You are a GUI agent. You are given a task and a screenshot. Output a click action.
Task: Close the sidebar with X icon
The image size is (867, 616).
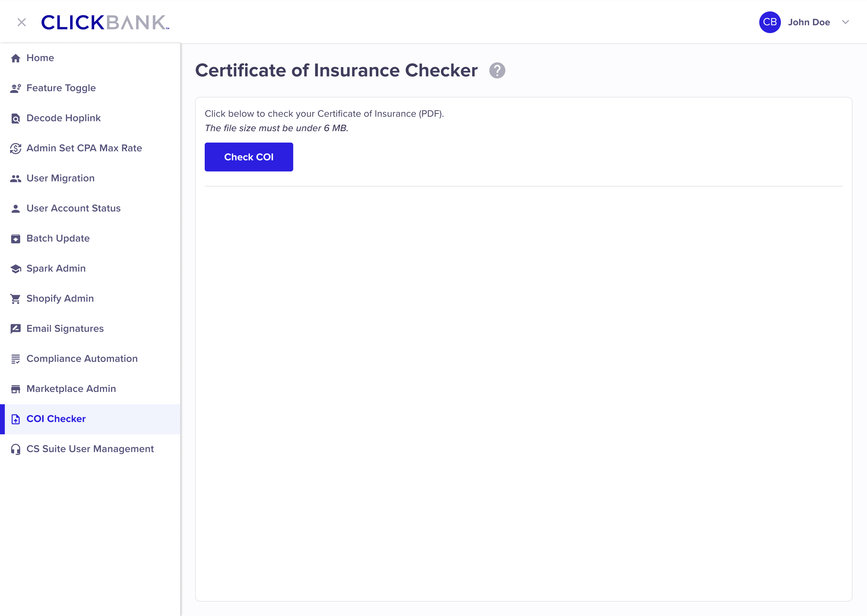pyautogui.click(x=22, y=22)
